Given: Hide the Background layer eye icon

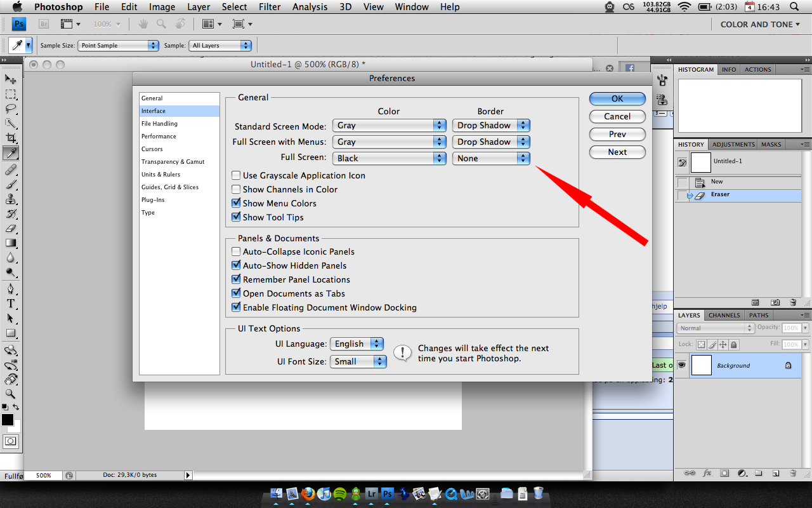Looking at the screenshot, I should 682,365.
